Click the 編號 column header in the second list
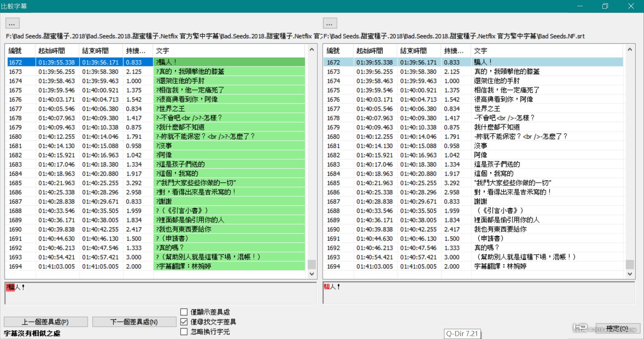The height and width of the screenshot is (339, 644). coord(338,51)
